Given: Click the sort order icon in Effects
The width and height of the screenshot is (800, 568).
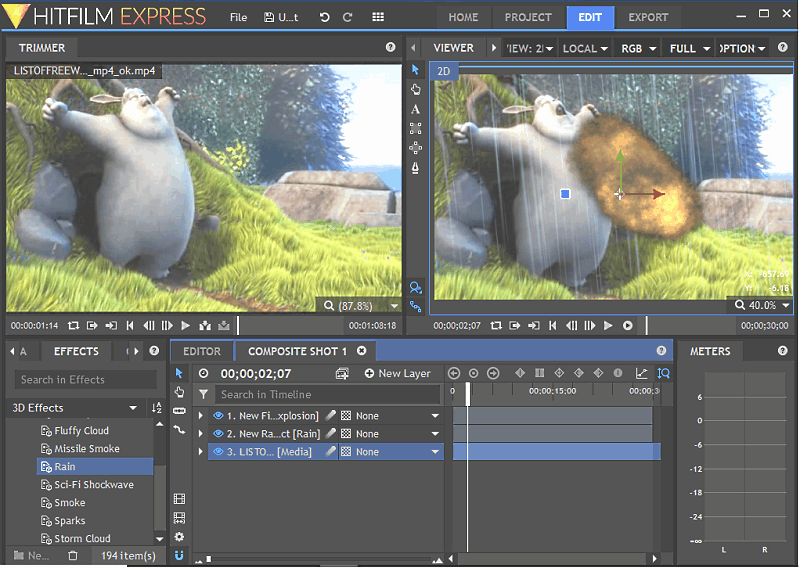Looking at the screenshot, I should (157, 408).
